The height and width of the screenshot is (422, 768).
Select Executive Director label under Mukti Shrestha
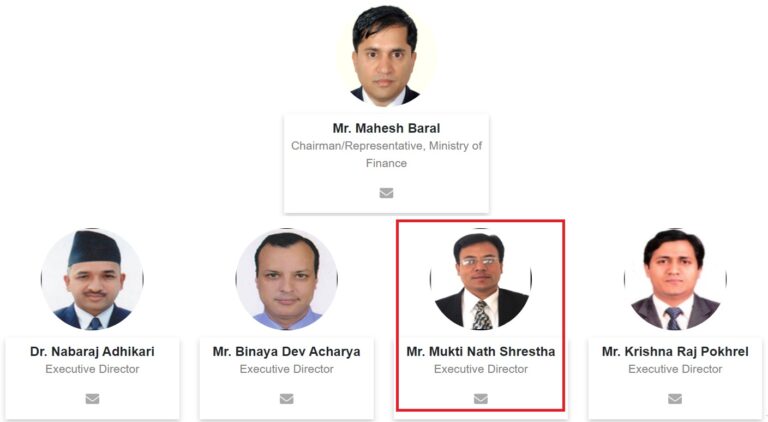(x=480, y=369)
